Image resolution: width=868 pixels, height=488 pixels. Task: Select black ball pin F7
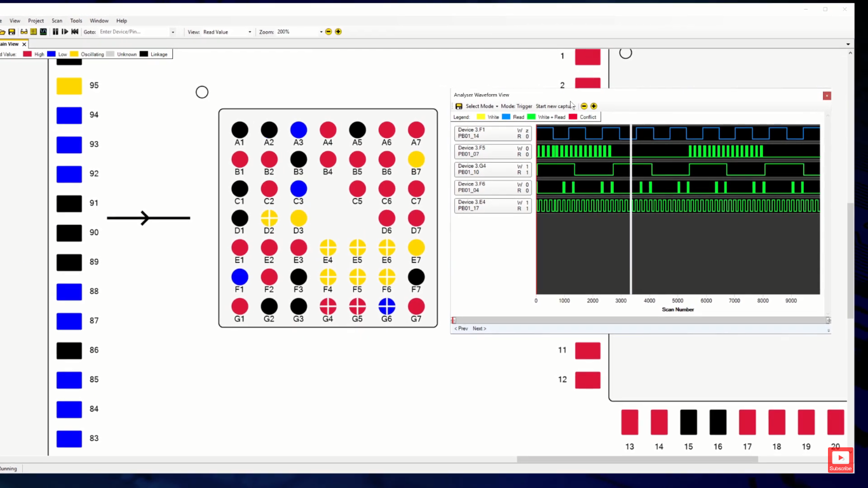coord(416,277)
